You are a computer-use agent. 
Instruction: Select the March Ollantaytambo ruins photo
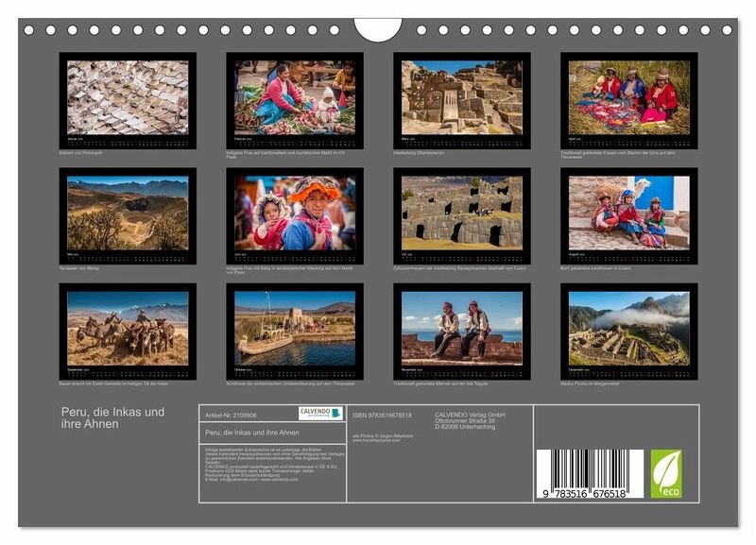[x=462, y=97]
